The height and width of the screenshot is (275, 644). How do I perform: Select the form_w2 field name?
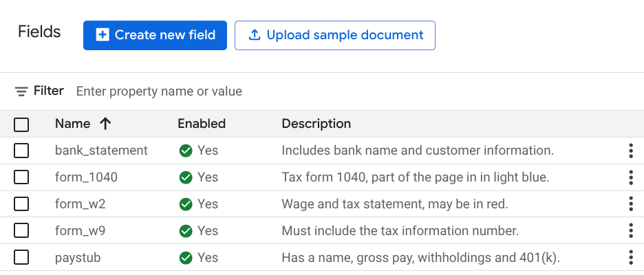(80, 204)
